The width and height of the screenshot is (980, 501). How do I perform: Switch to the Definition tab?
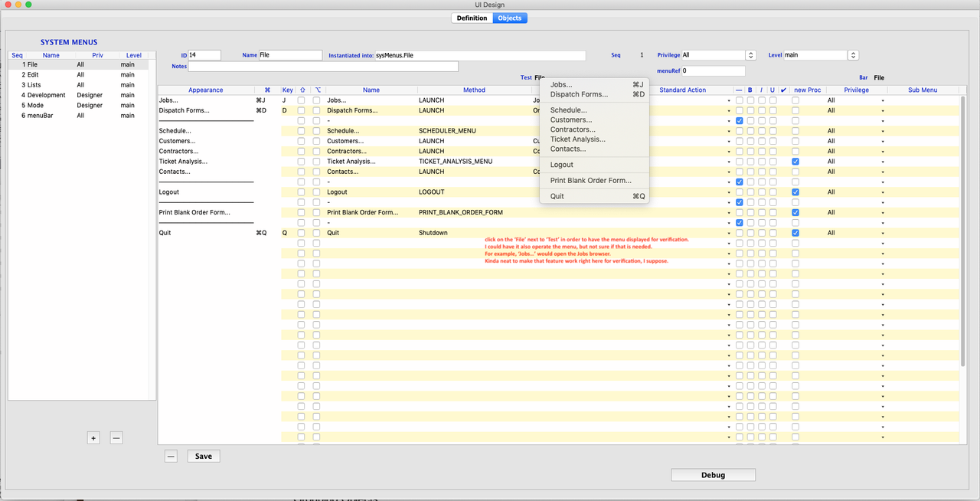pos(472,18)
